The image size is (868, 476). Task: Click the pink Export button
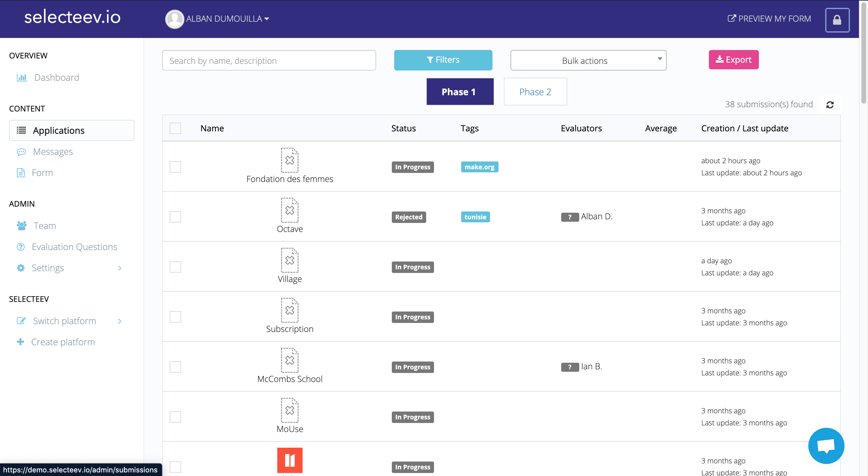(x=733, y=60)
